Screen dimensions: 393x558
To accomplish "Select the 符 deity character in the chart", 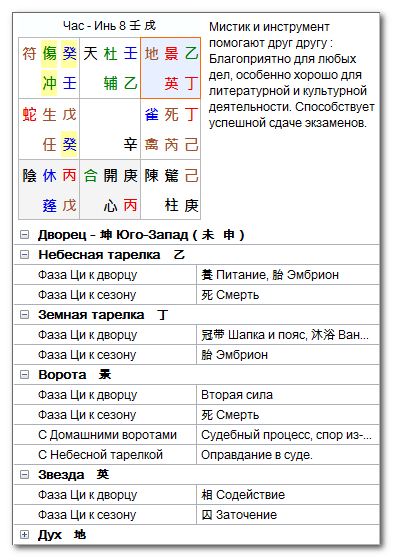I will (x=29, y=54).
